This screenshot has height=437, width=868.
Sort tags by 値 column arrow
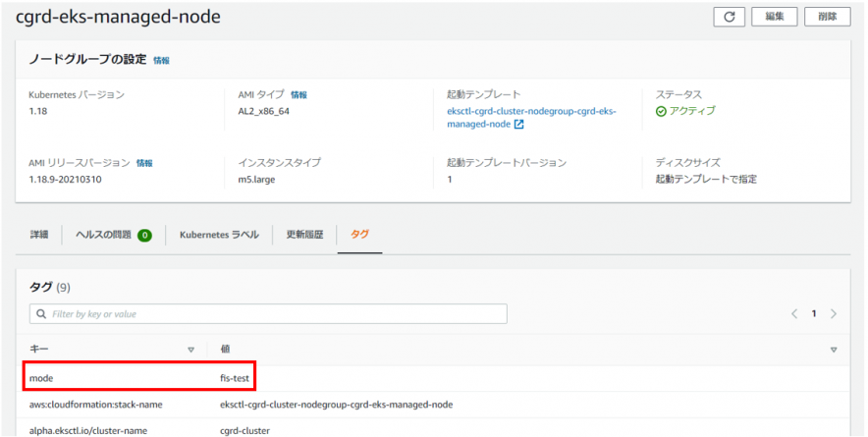coord(834,350)
